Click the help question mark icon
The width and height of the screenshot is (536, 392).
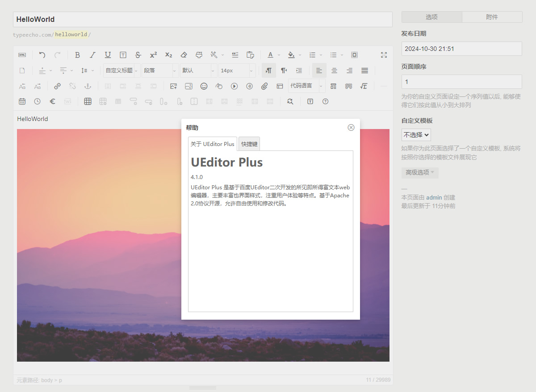325,101
